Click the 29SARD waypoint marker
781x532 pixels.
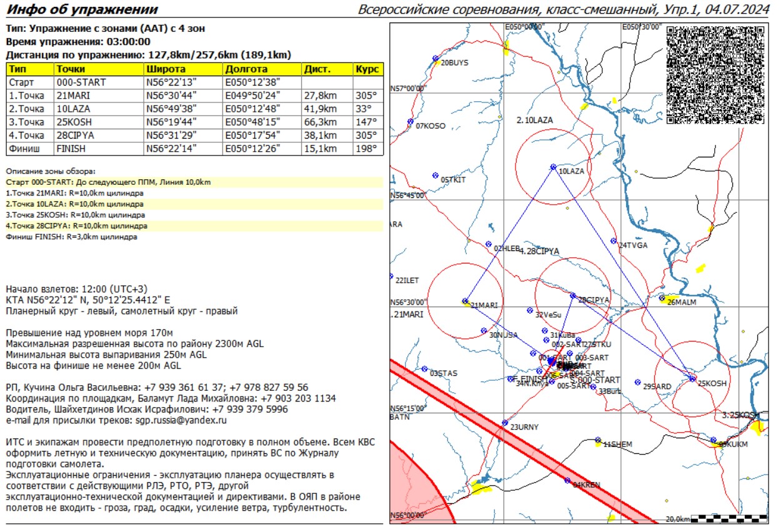[637, 382]
